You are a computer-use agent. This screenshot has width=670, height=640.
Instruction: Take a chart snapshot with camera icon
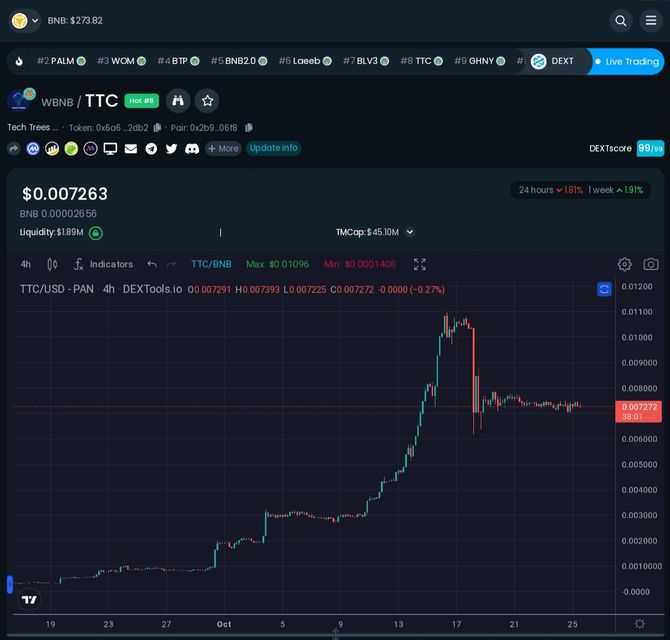pos(651,264)
